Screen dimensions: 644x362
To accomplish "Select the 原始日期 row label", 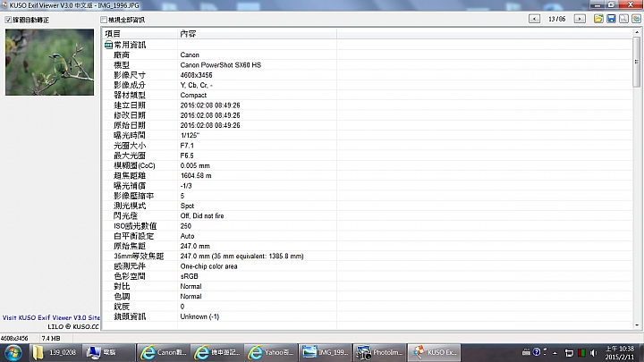I will 130,125.
